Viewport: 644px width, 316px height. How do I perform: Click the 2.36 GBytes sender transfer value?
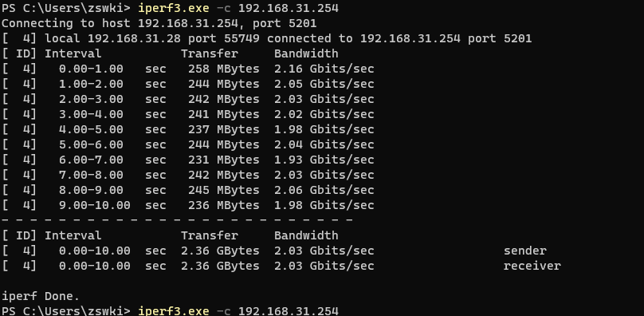(x=220, y=251)
